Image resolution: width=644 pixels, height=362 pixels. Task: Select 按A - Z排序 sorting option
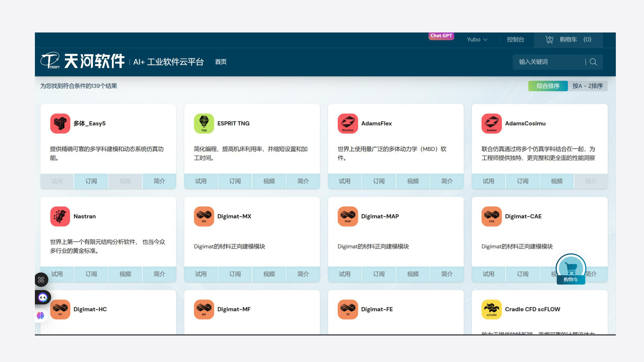pyautogui.click(x=588, y=86)
